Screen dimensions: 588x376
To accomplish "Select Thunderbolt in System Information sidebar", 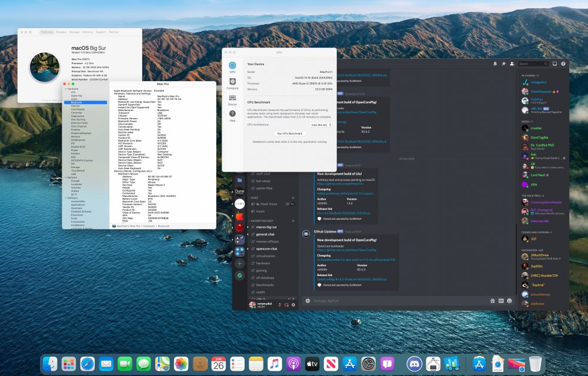I will [x=78, y=171].
